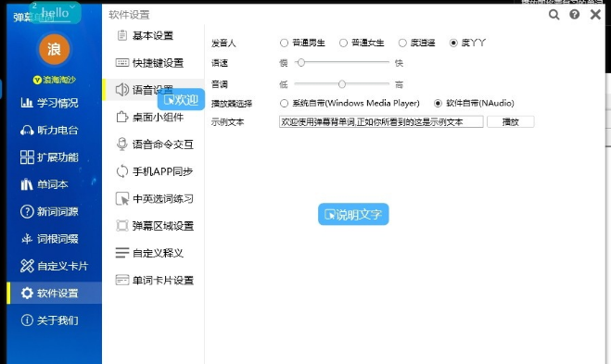Open 扩展功能 in the sidebar
Image resolution: width=611 pixels, height=364 pixels.
54,157
